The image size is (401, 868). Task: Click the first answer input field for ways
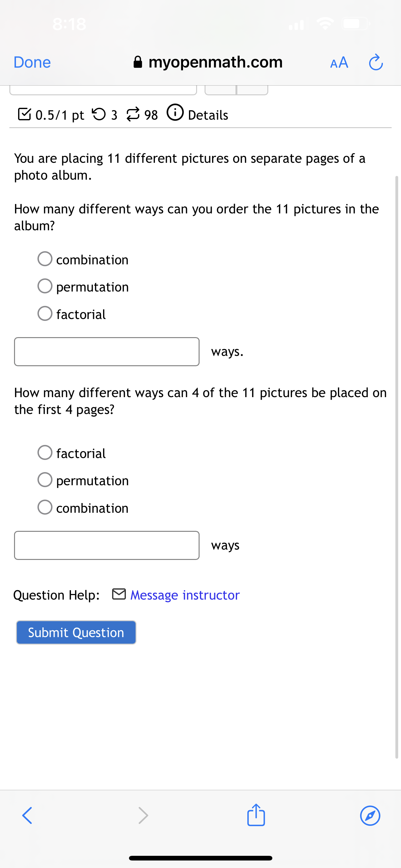pos(106,351)
